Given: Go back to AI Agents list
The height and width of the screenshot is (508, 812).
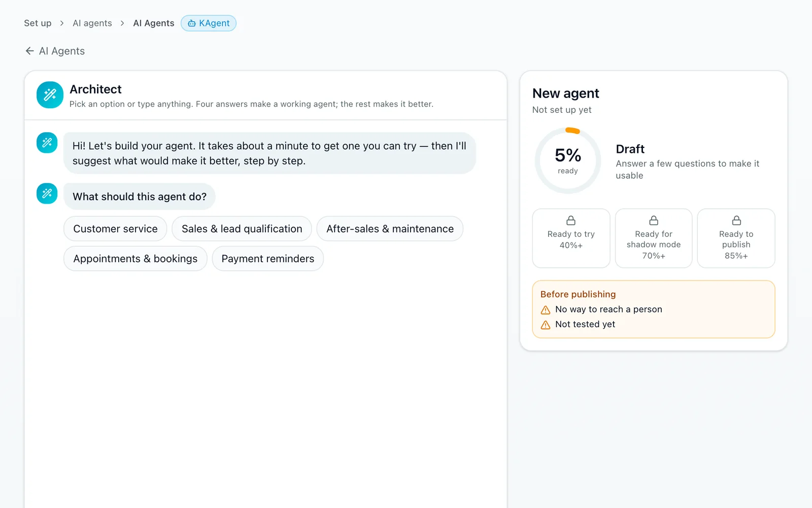Looking at the screenshot, I should pos(55,51).
